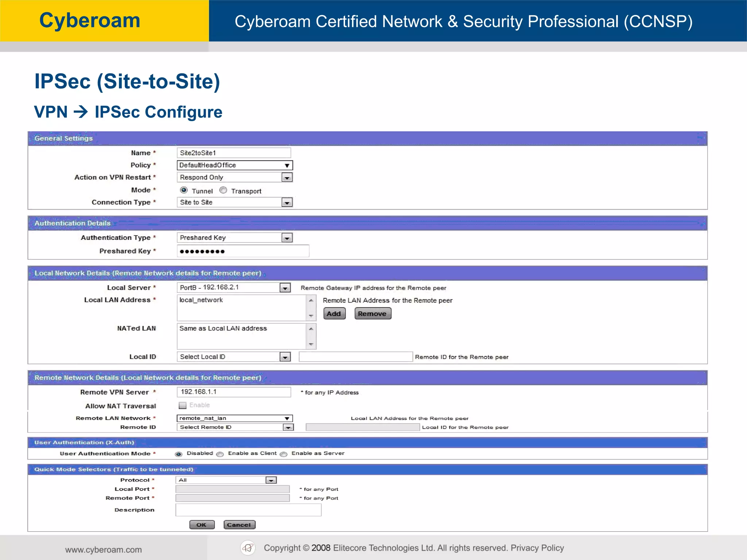The width and height of the screenshot is (747, 560).
Task: Click the Remote ID value text field
Action: point(363,427)
